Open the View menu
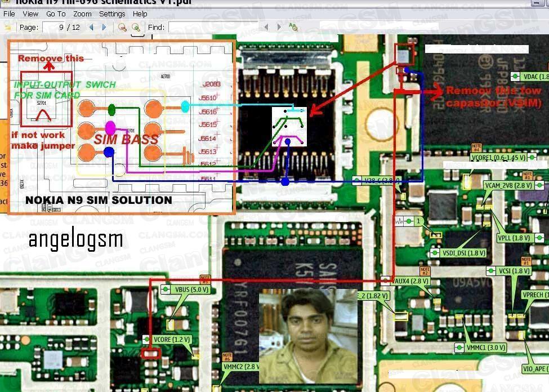 30,14
